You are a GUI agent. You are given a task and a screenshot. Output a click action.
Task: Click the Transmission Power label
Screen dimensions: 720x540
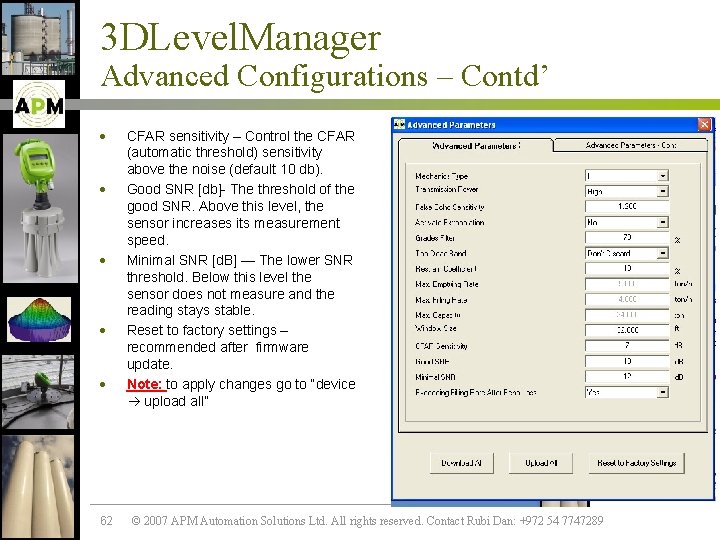click(x=446, y=189)
